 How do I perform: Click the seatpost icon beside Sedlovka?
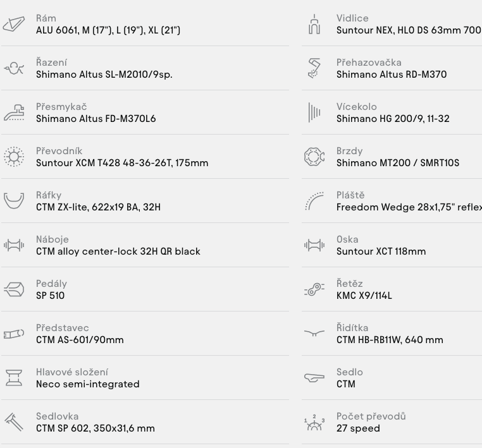click(13, 422)
